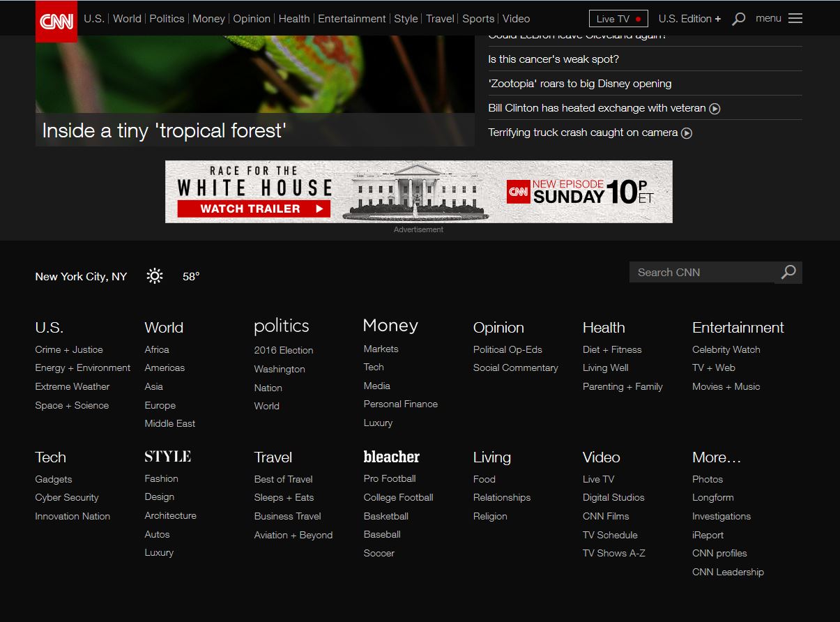Open the Pro Football link
Screen dimensions: 840x622
pos(390,478)
